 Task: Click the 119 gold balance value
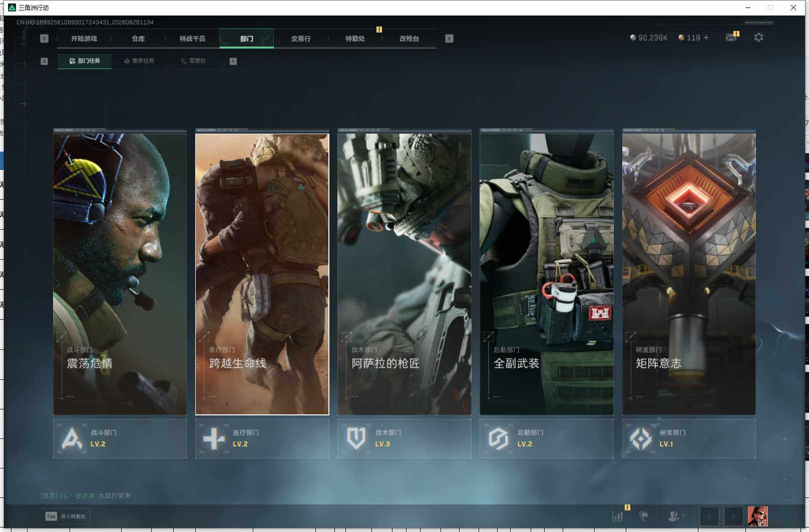coord(693,38)
